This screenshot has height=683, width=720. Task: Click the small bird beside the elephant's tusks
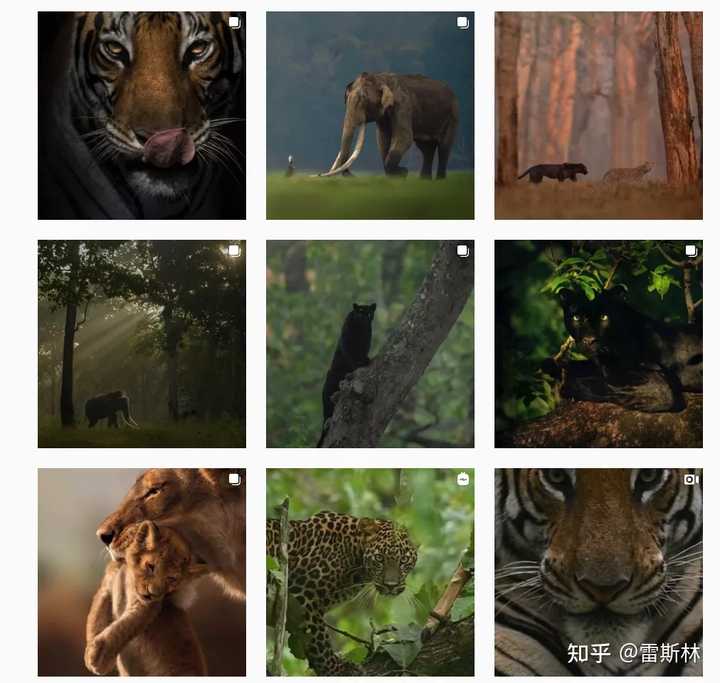pyautogui.click(x=290, y=166)
